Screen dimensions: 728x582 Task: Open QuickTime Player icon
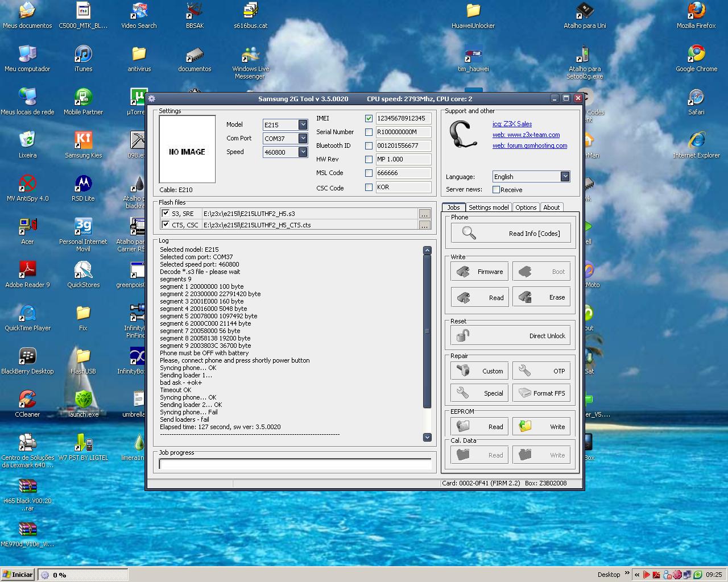[x=27, y=318]
